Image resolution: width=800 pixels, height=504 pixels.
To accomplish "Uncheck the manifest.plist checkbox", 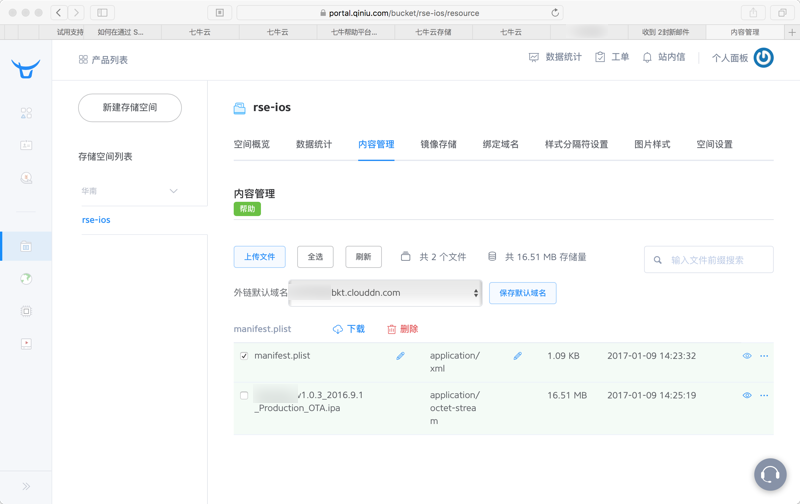I will click(x=244, y=356).
